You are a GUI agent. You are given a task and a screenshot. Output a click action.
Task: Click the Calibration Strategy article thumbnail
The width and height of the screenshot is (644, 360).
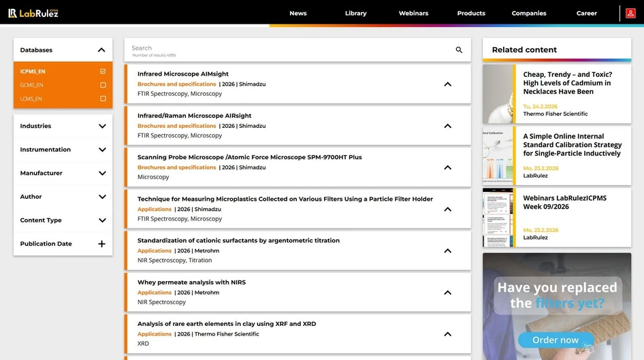(x=498, y=156)
